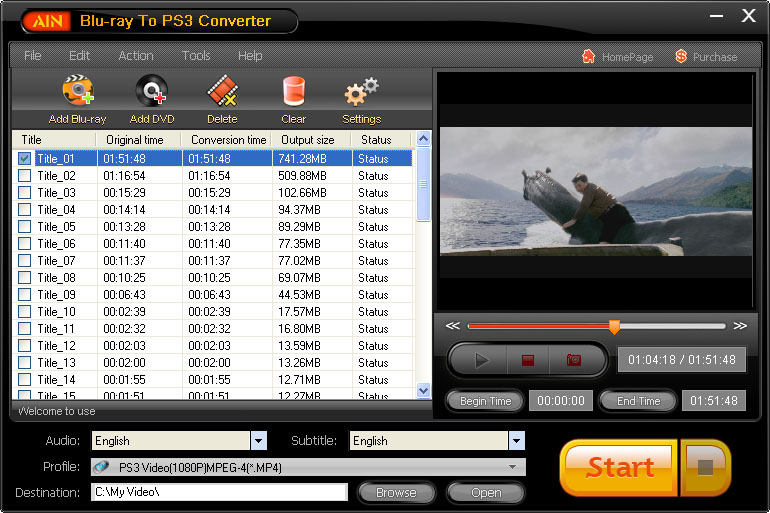
Task: Open the Subtitle language dropdown arrow
Action: 517,440
